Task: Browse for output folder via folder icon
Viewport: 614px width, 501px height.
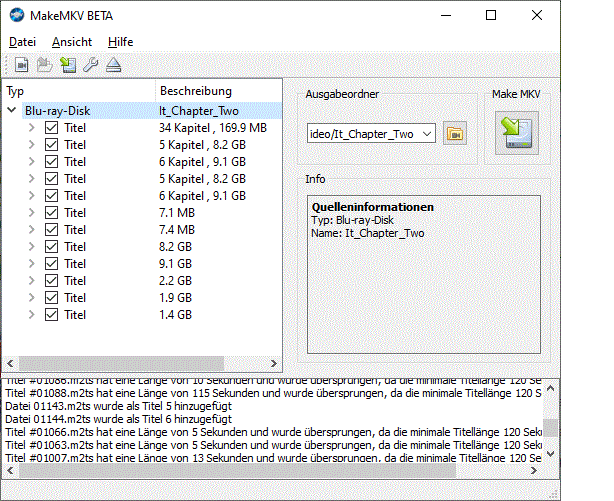Action: coord(455,134)
